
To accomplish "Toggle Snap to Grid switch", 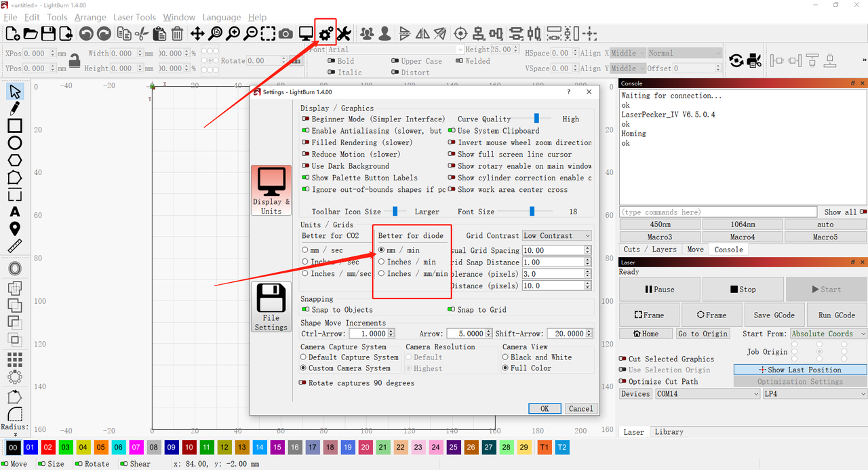I will [x=452, y=310].
